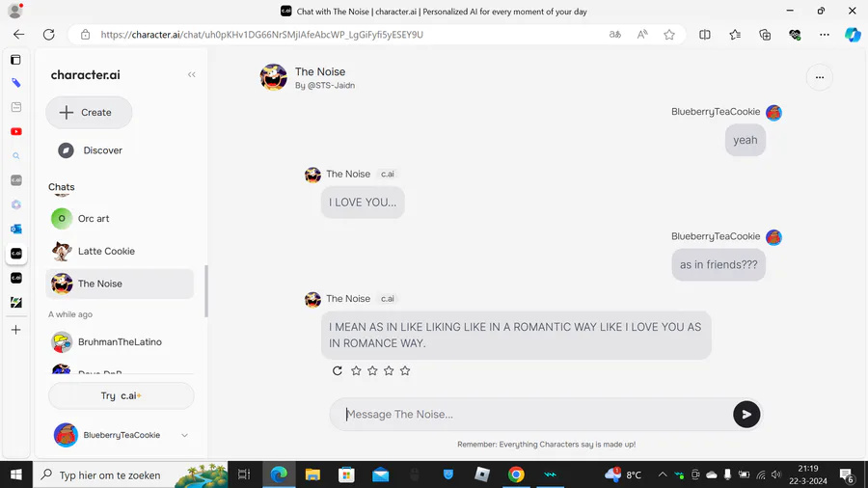Rate the reply two stars
The image size is (868, 488).
point(372,370)
